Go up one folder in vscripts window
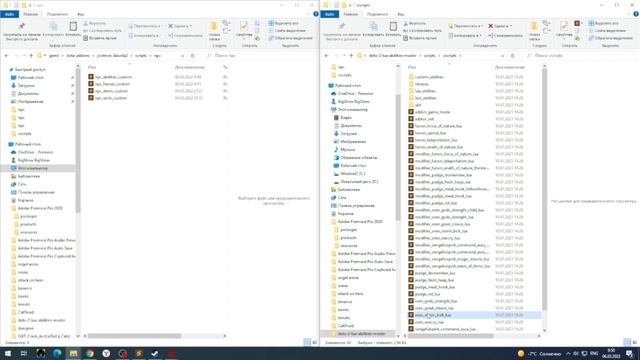This screenshot has width=640, height=360. coord(351,56)
